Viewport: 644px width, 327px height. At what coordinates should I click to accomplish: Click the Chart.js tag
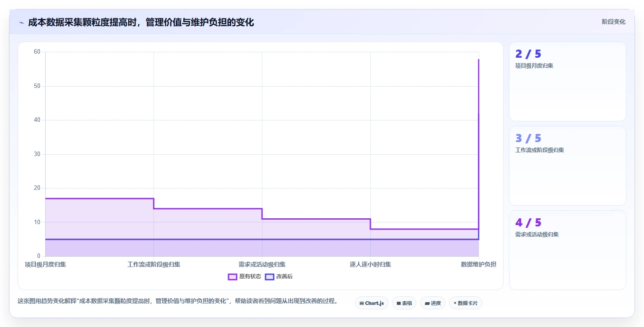point(372,303)
